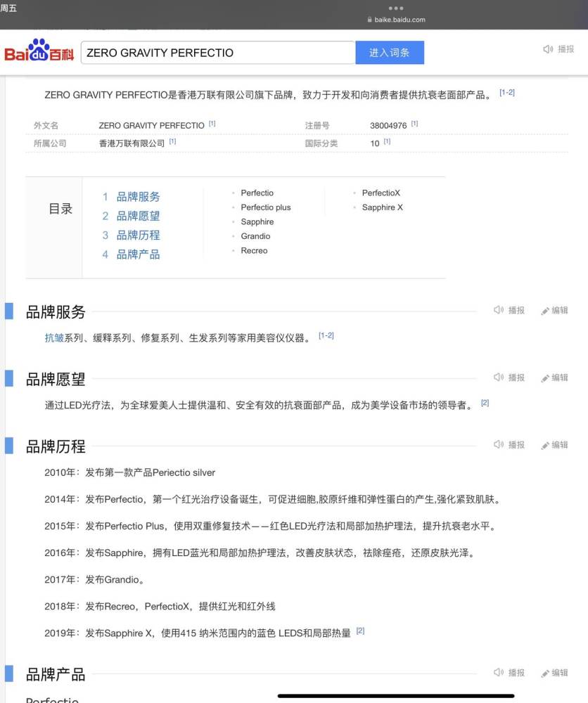Screen dimensions: 588x703
Task: Play audio for 品牌愿望 section via speaker icon
Action: pos(498,377)
